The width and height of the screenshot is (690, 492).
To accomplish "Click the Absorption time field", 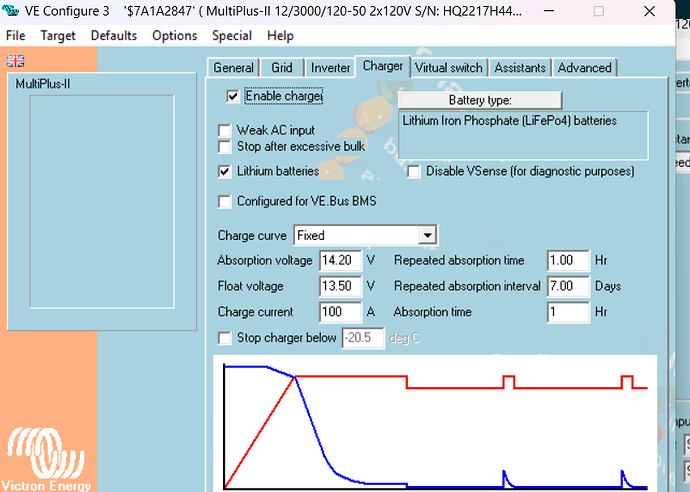I will [568, 312].
